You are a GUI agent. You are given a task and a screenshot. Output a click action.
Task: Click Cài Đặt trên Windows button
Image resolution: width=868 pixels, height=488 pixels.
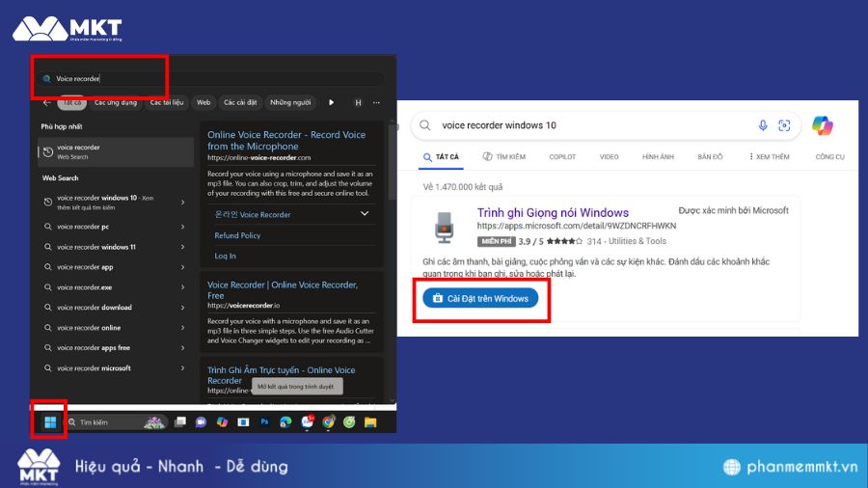click(x=480, y=298)
